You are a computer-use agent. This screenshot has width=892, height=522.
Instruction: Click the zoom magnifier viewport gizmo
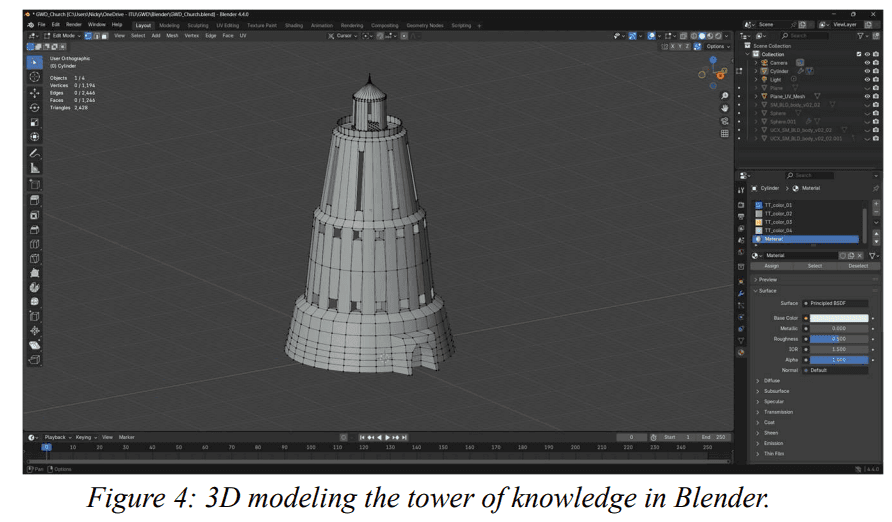725,96
